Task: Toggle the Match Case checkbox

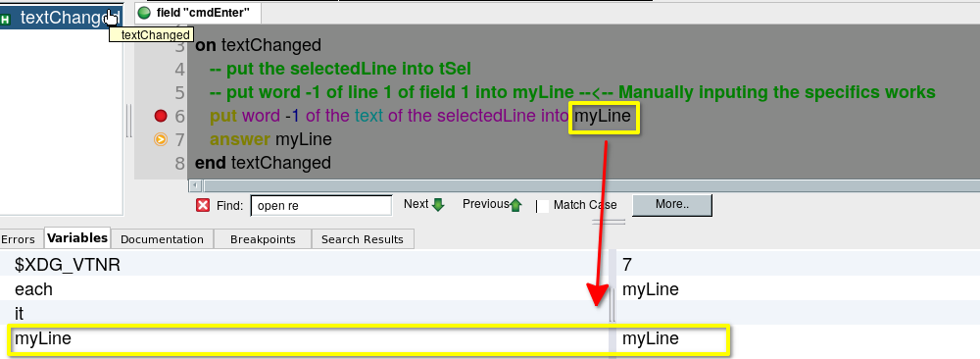Action: point(544,206)
